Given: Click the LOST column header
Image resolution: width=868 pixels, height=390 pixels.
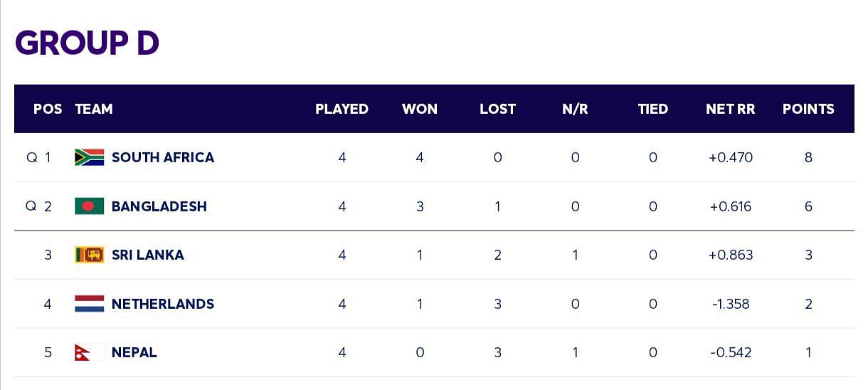Looking at the screenshot, I should (x=497, y=109).
